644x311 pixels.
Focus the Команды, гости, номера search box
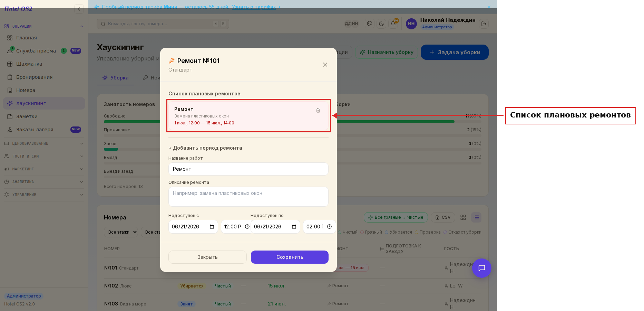point(163,24)
